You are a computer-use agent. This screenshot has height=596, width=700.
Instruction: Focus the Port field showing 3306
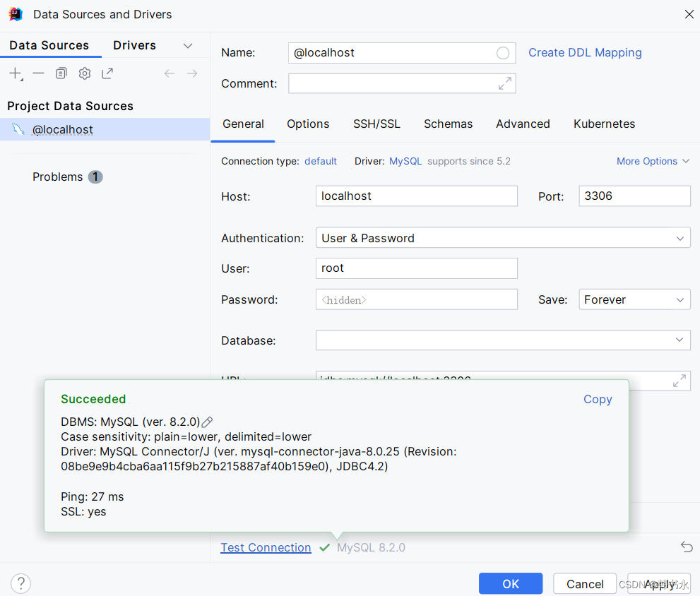pos(634,196)
